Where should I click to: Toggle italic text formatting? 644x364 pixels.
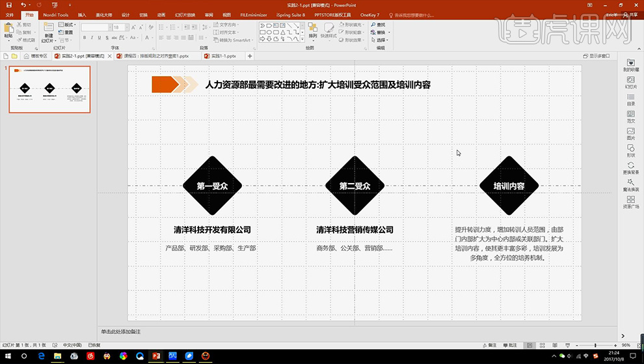91,39
